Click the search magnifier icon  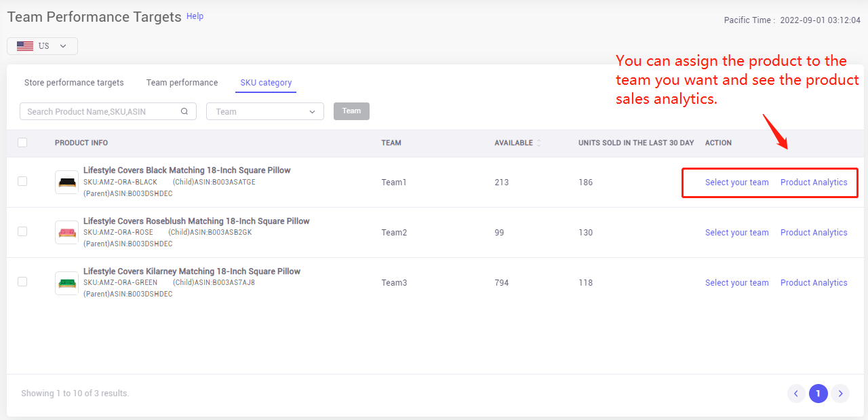[184, 112]
